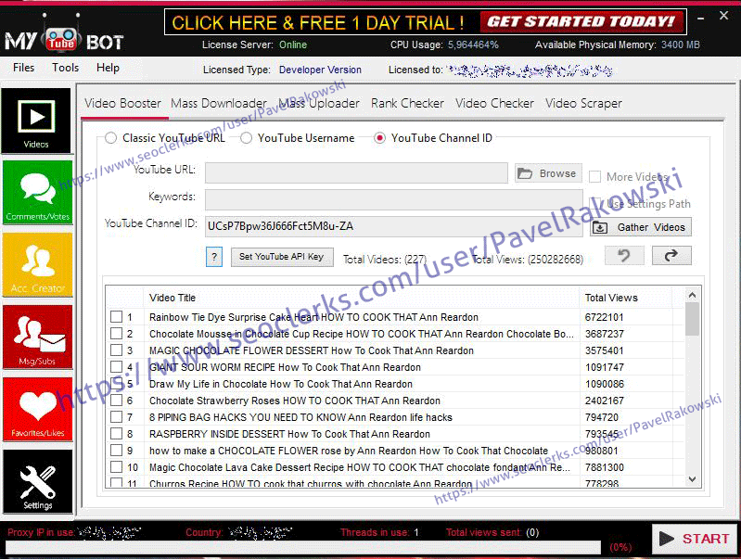Close the MyTubeBot window
This screenshot has height=560, width=741.
coord(723,16)
